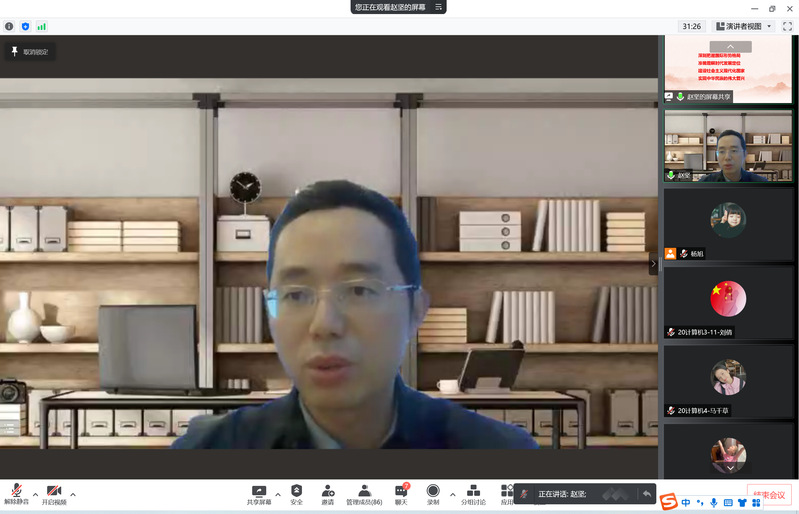Open the 共享屏幕 share screen icon
This screenshot has width=799, height=514.
pos(259,492)
